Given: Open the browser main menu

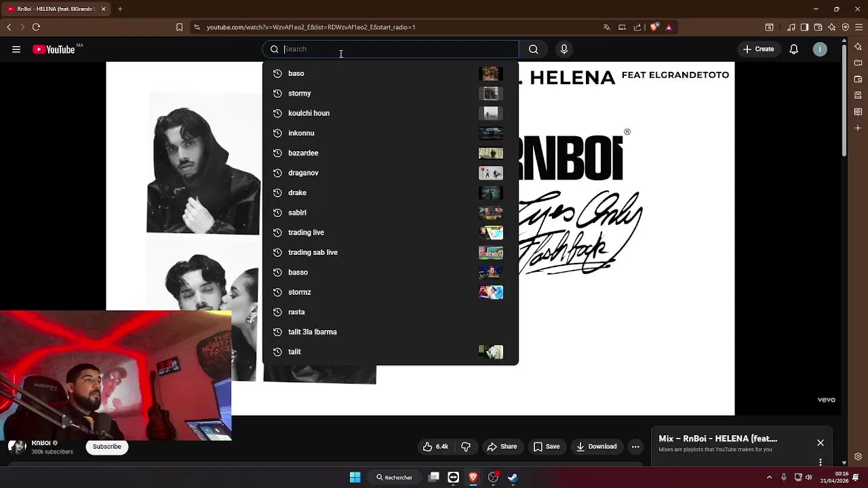Looking at the screenshot, I should tap(859, 27).
